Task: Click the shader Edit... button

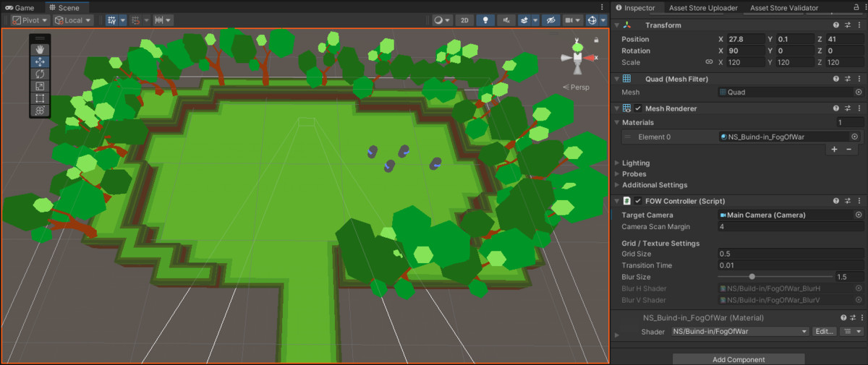Action: 824,331
